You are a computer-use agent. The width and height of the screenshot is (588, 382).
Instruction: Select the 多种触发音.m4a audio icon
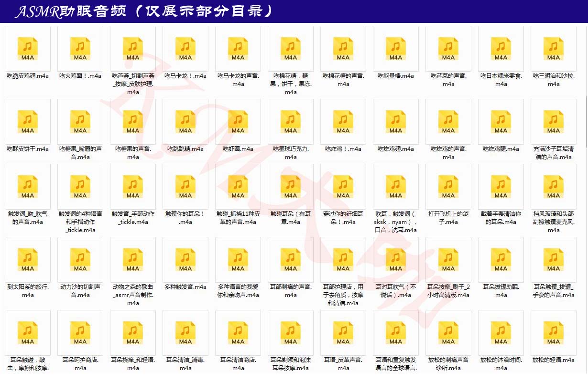185,260
